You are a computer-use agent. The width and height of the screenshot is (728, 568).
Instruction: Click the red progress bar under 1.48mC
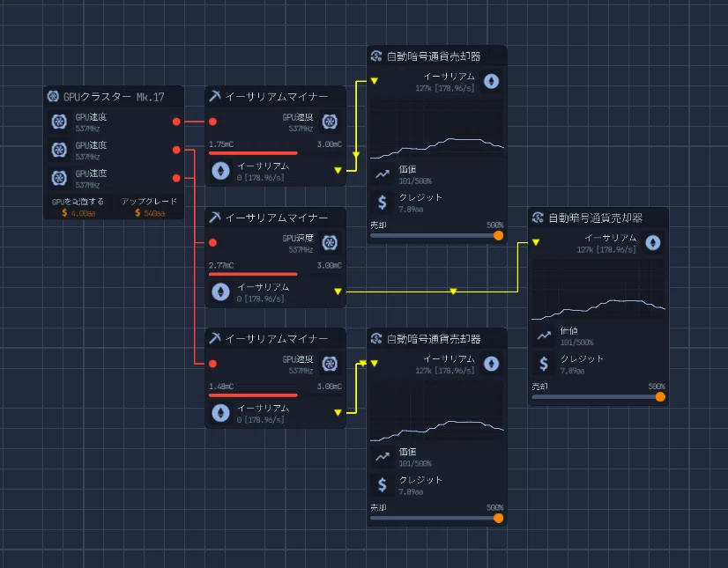click(x=253, y=395)
